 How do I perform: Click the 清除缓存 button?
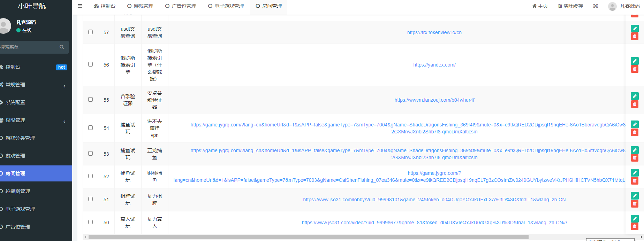(x=570, y=6)
